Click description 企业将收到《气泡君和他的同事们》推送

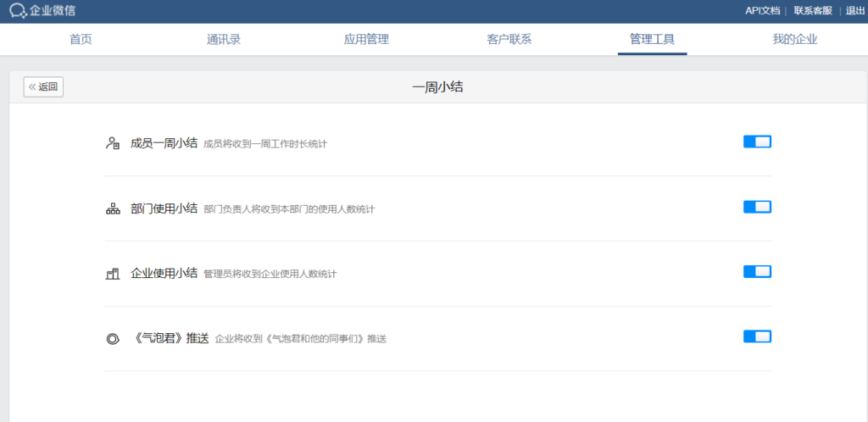point(300,340)
